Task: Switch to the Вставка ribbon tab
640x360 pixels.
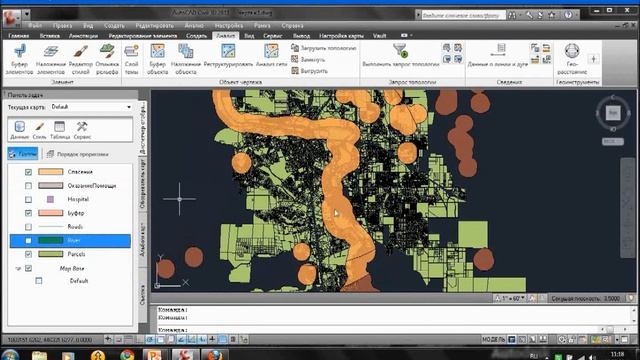Action: coord(50,36)
